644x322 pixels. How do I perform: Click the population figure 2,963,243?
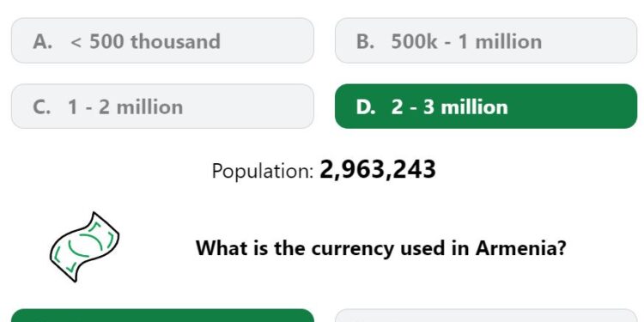click(378, 170)
